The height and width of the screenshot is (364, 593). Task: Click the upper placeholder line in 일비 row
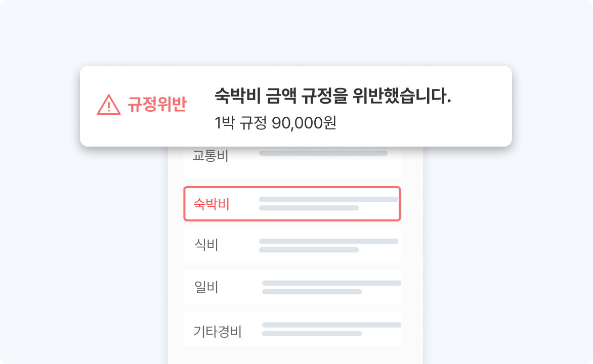(x=331, y=283)
